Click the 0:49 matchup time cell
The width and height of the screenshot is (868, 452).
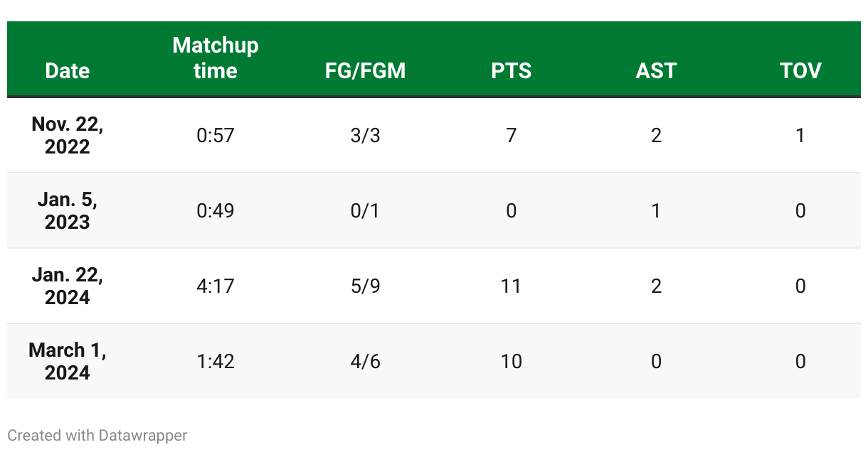point(215,210)
